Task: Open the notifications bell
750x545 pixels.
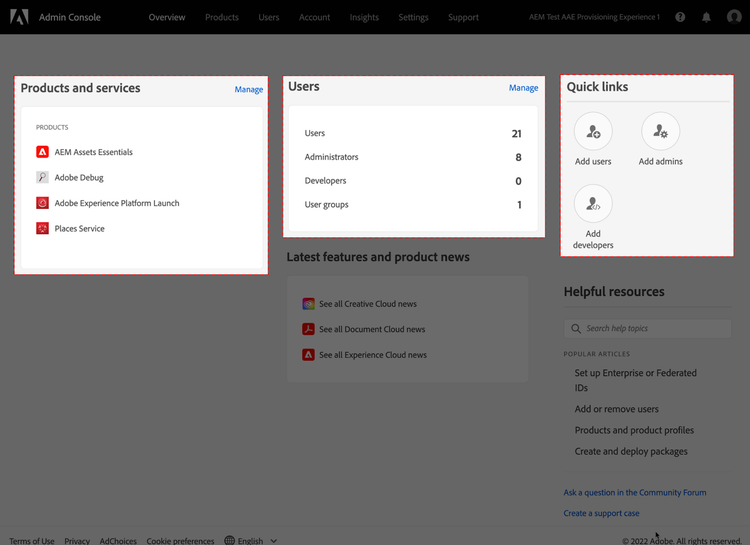Action: [706, 17]
